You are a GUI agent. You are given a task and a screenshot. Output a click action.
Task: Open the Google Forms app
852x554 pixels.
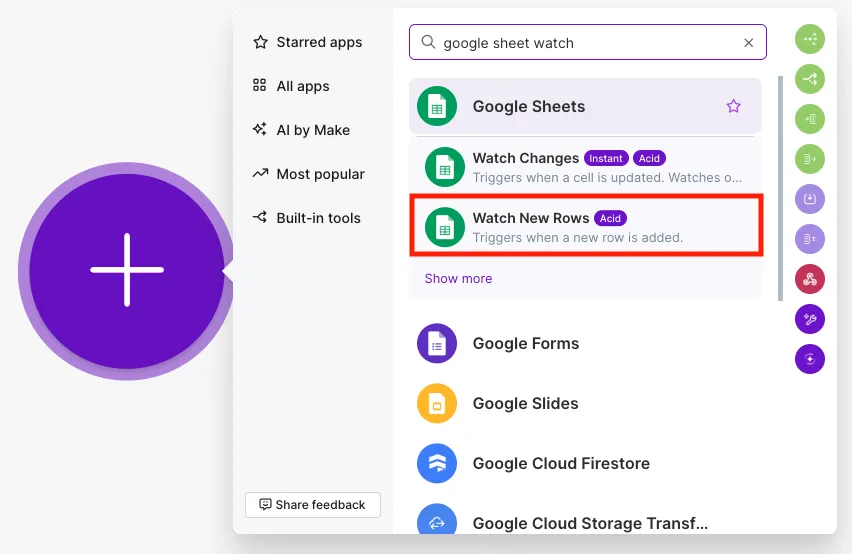click(x=587, y=343)
